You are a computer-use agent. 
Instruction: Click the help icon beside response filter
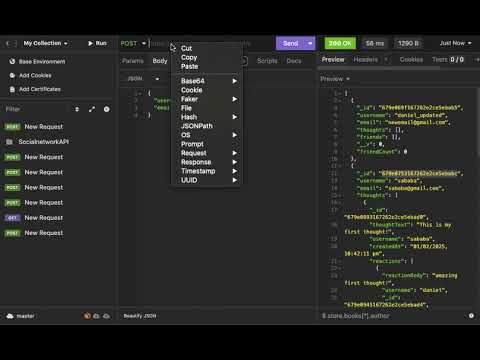coord(471,316)
